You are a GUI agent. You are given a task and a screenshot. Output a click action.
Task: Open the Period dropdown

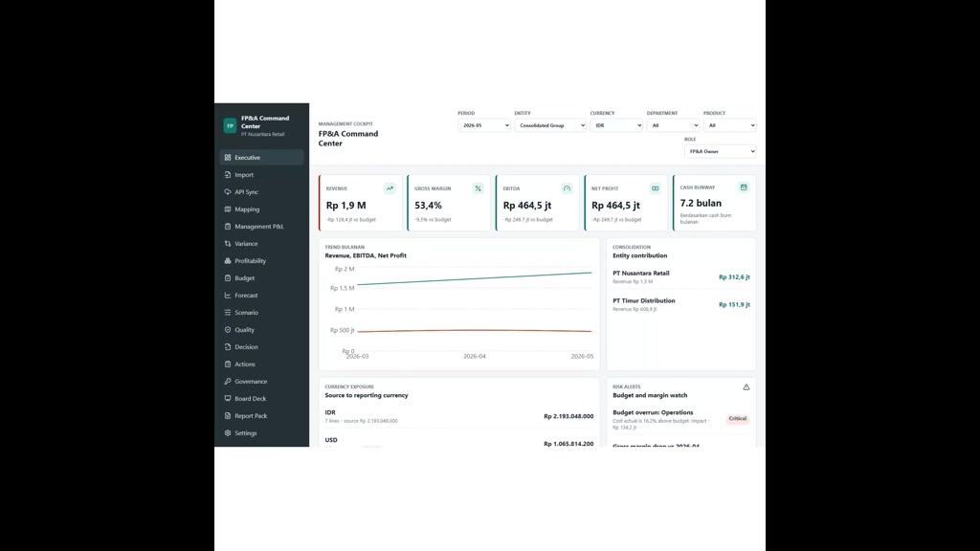click(x=483, y=125)
